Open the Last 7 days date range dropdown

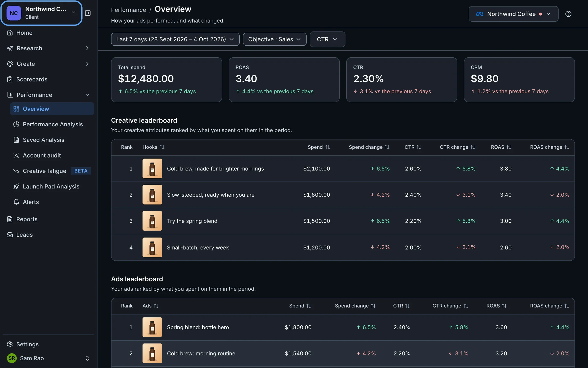coord(175,39)
